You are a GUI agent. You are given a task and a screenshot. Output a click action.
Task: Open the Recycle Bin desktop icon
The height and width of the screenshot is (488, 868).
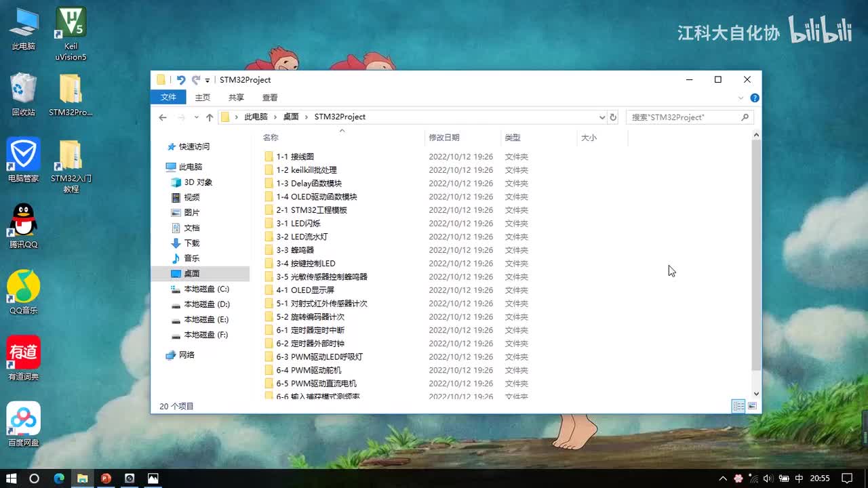24,95
